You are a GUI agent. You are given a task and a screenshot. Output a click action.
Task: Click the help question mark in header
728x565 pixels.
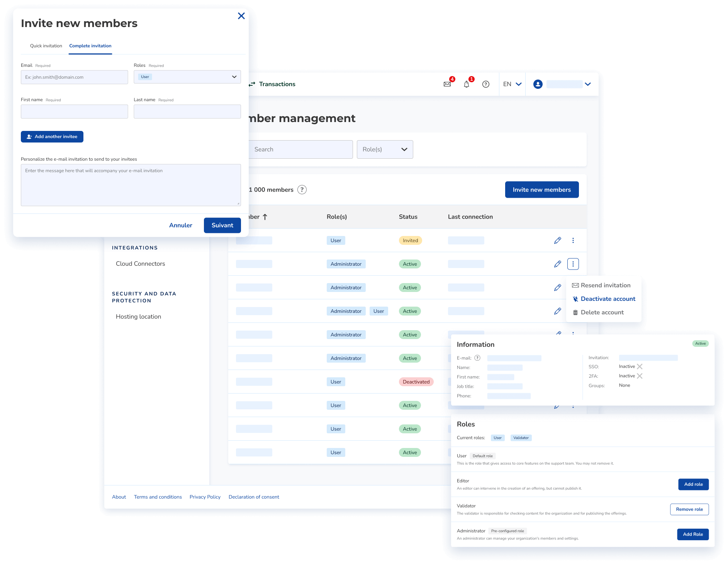486,84
